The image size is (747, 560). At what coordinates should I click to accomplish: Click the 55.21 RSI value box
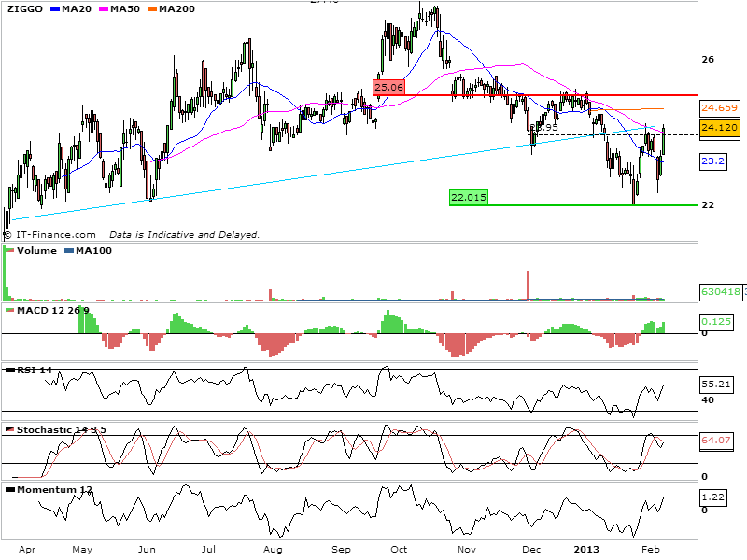(x=716, y=385)
